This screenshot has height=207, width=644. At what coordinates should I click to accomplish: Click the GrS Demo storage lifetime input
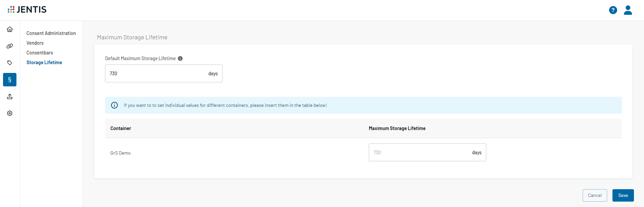coord(419,153)
